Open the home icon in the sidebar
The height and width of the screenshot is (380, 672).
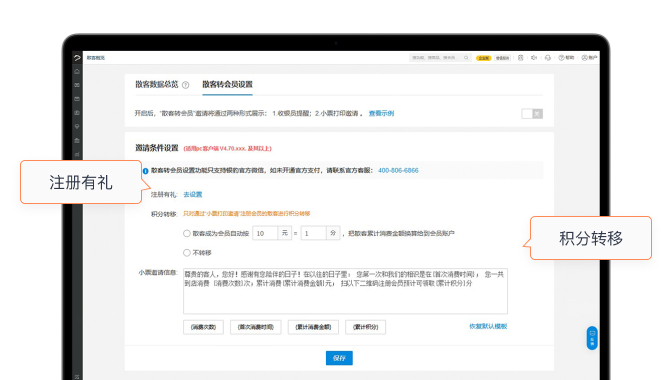coord(77,72)
